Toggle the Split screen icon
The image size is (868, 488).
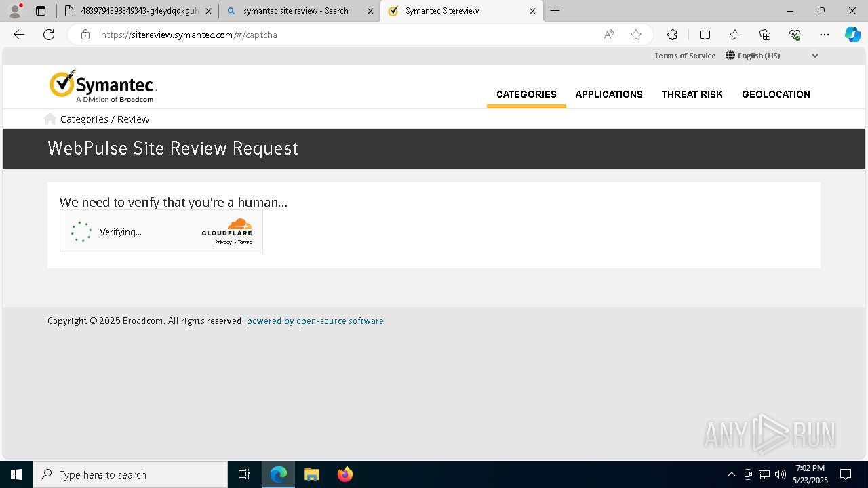(705, 35)
